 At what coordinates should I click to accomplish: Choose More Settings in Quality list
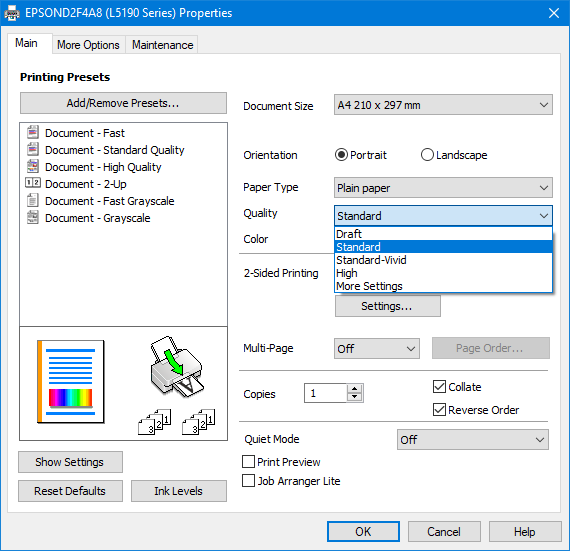click(x=443, y=286)
